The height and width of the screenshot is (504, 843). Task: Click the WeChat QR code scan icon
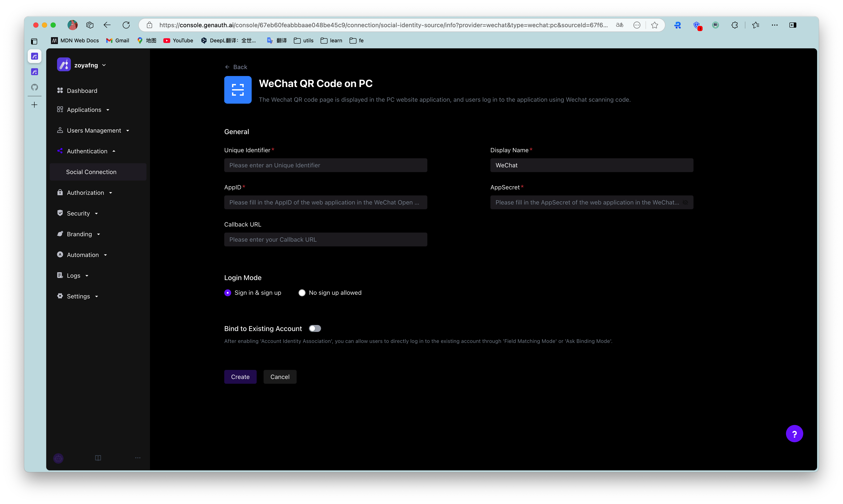[238, 90]
